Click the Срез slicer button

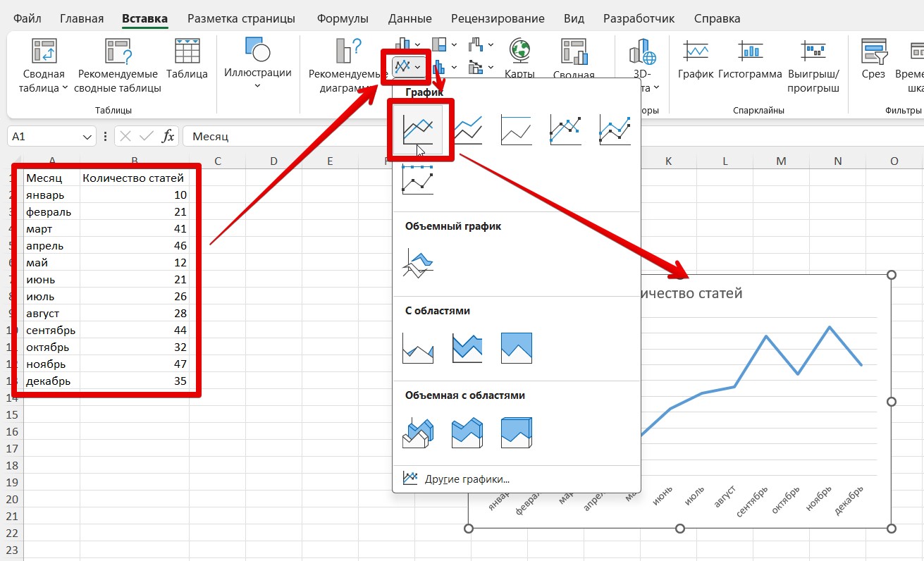coord(873,58)
